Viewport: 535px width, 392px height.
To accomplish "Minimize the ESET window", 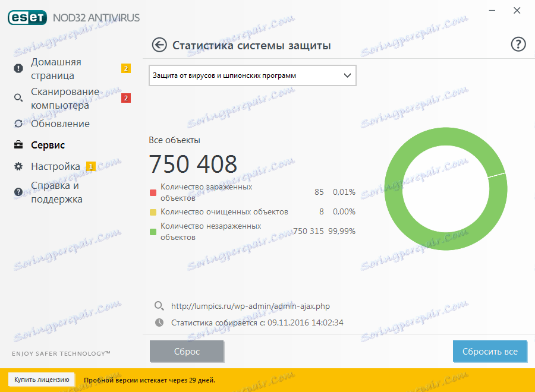I will coord(492,11).
